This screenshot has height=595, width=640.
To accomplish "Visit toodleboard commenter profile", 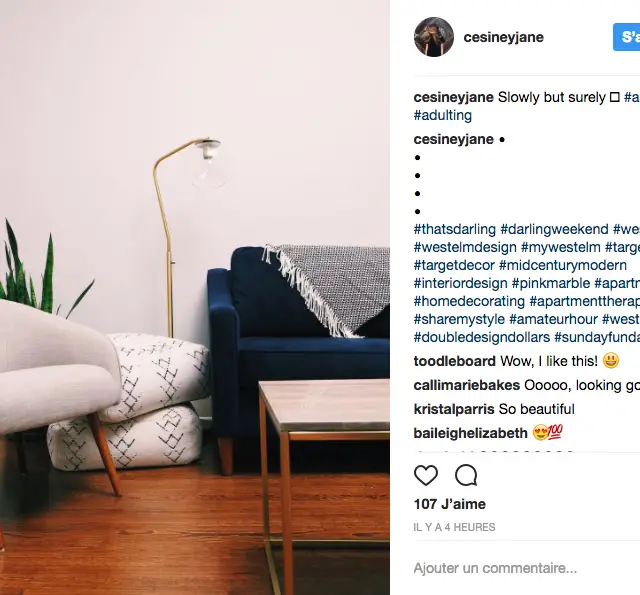I will [x=454, y=361].
